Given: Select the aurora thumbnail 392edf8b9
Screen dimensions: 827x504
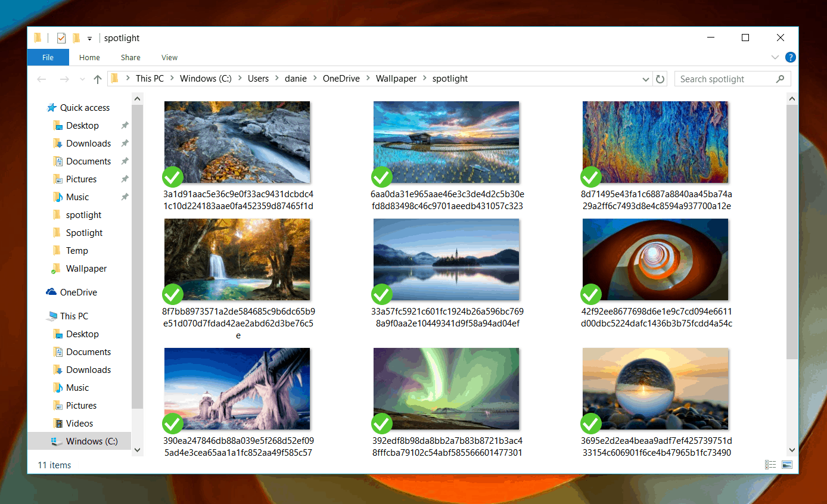Looking at the screenshot, I should pyautogui.click(x=446, y=389).
